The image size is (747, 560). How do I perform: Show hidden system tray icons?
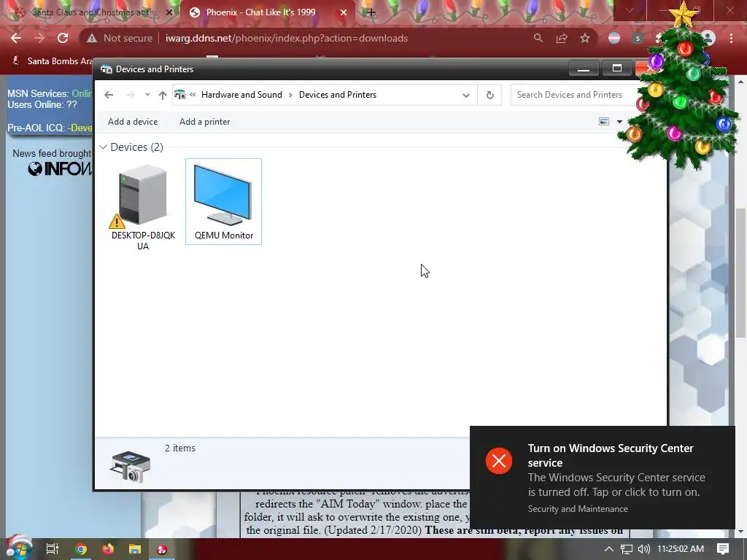[x=609, y=549]
